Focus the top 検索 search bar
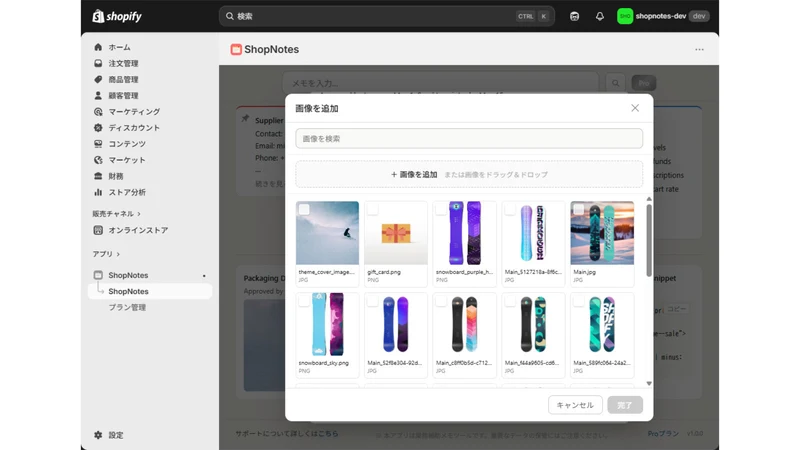The width and height of the screenshot is (800, 450). coord(387,16)
